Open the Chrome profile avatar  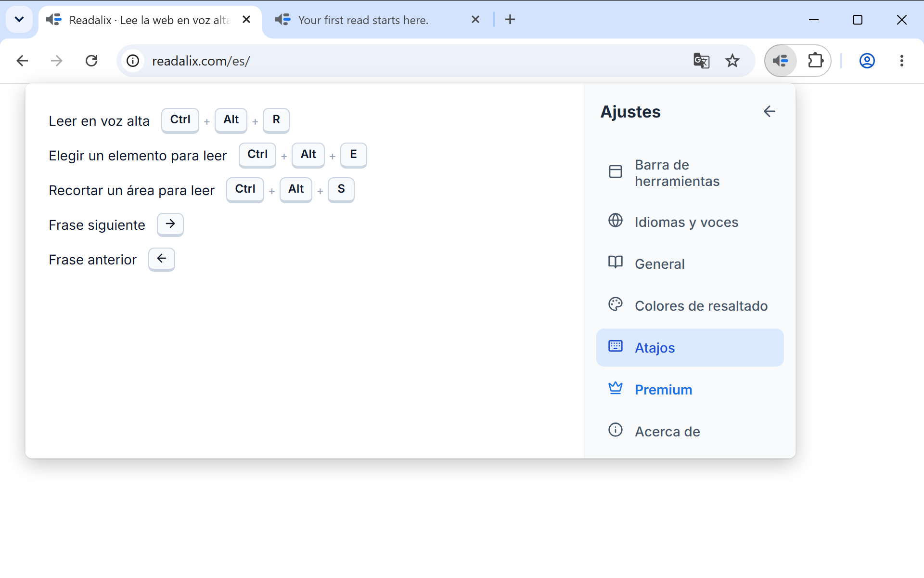(867, 61)
